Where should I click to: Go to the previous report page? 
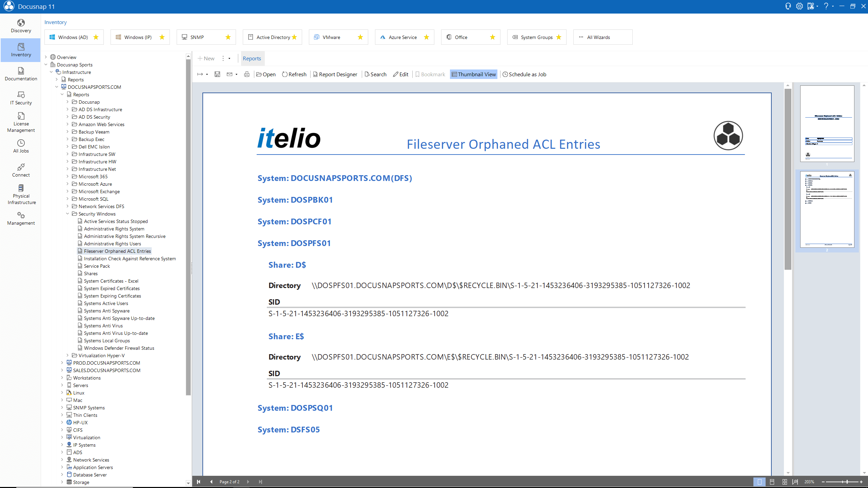point(211,482)
